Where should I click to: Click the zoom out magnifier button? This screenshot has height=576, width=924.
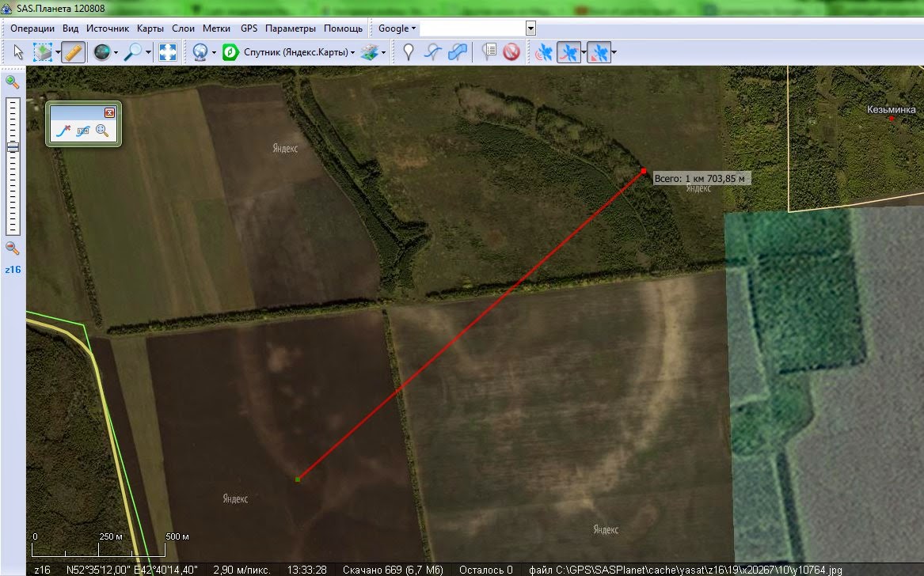click(13, 248)
